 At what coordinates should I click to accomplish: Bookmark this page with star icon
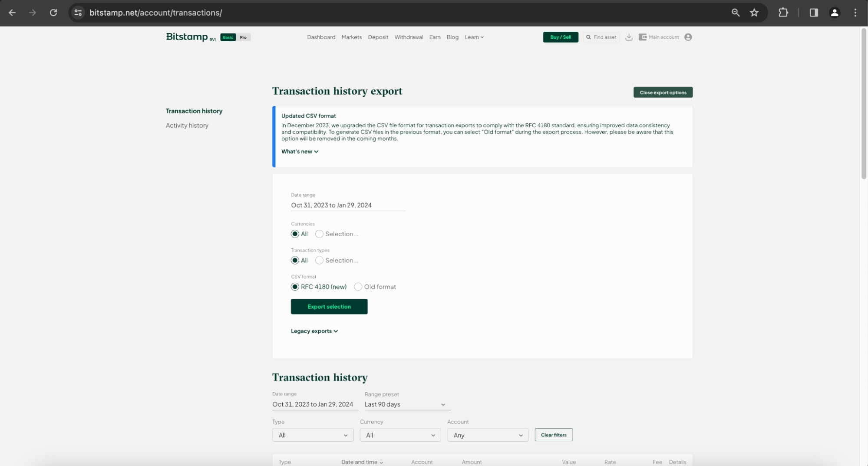(x=754, y=13)
